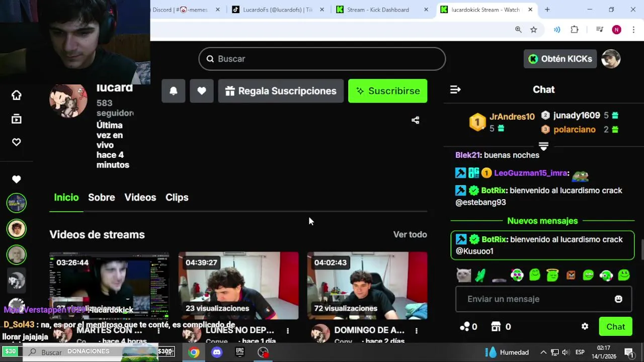Image resolution: width=644 pixels, height=362 pixels.
Task: Open the MARTES CON video options menu
Action: 158,331
